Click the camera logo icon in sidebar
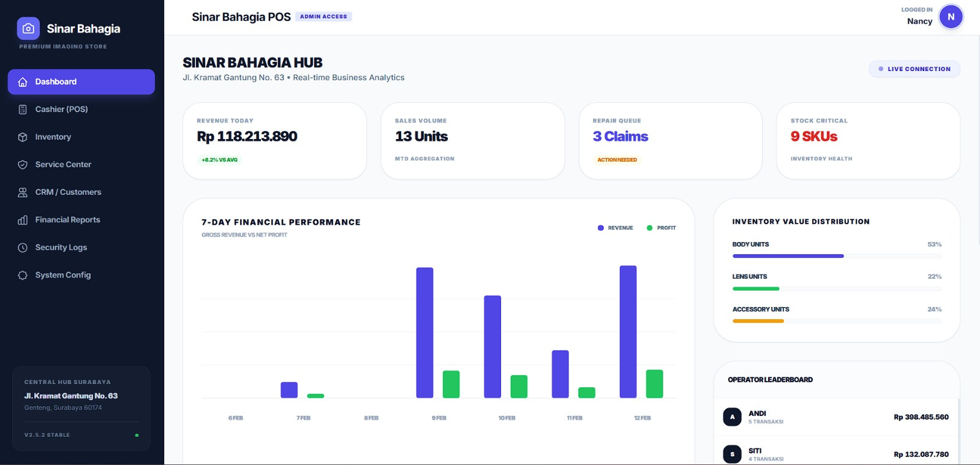The height and width of the screenshot is (465, 980). (x=28, y=29)
